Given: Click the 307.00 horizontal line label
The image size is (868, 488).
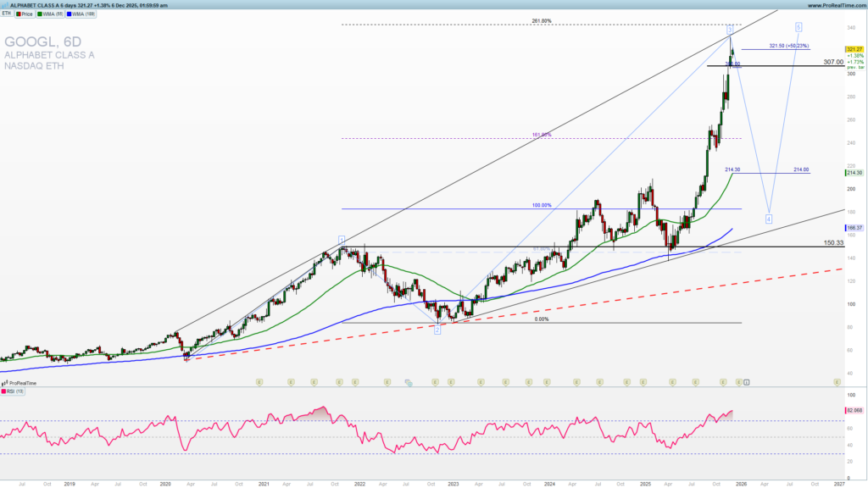Looking at the screenshot, I should pos(833,62).
